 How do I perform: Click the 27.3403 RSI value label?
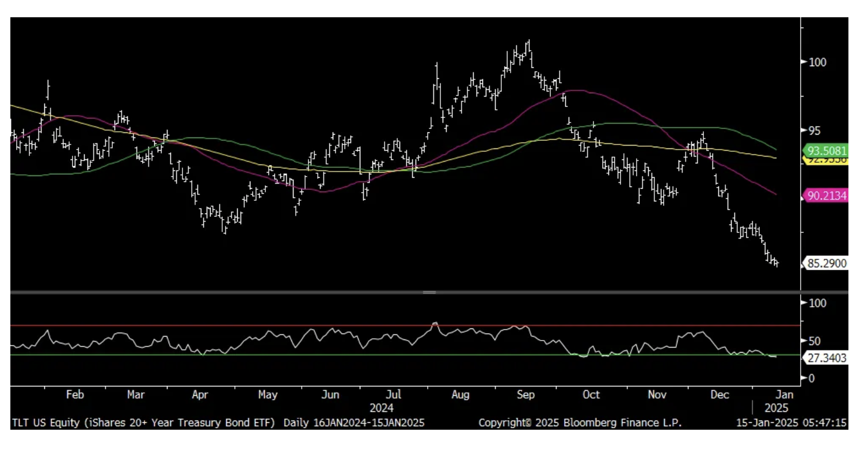[827, 358]
